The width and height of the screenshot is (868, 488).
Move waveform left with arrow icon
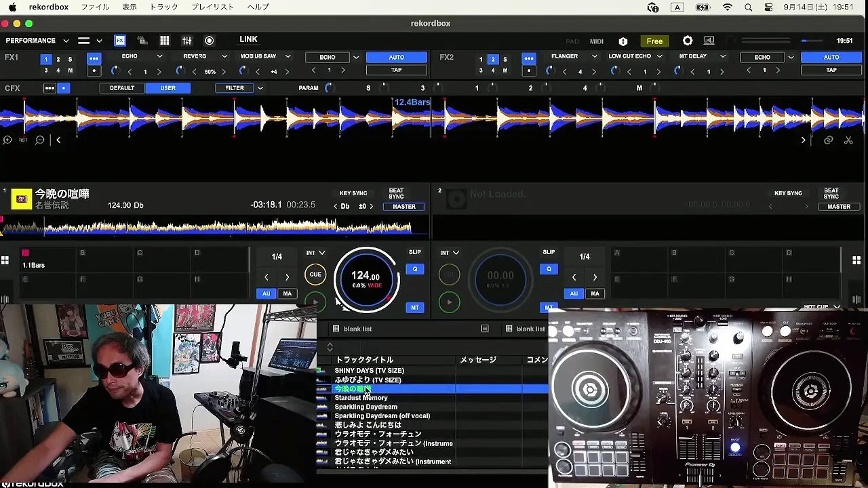(x=58, y=140)
